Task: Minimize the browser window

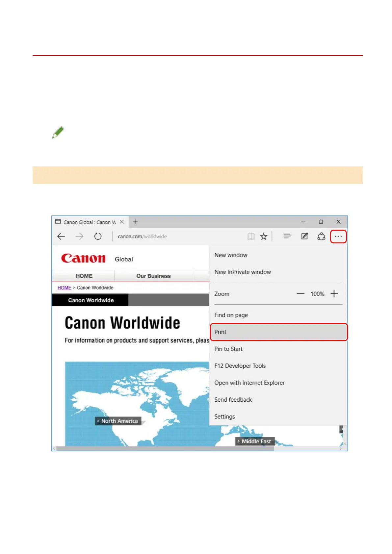Action: tap(303, 222)
